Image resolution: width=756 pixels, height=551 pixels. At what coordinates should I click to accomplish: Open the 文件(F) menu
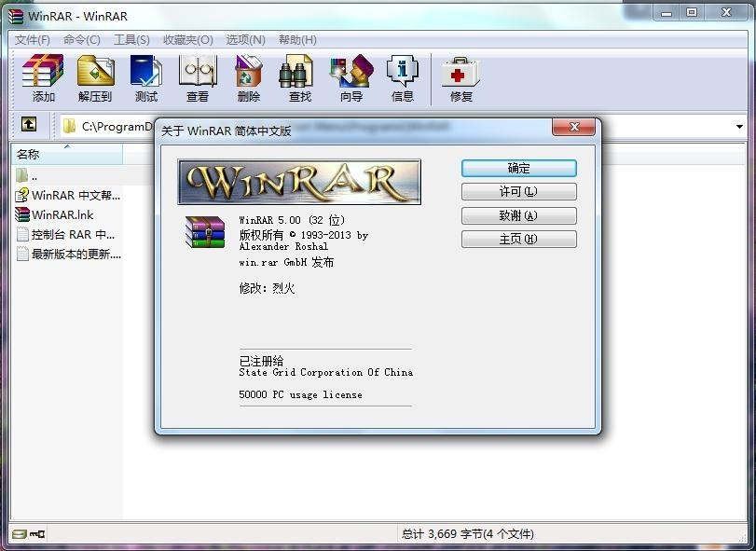pos(33,40)
